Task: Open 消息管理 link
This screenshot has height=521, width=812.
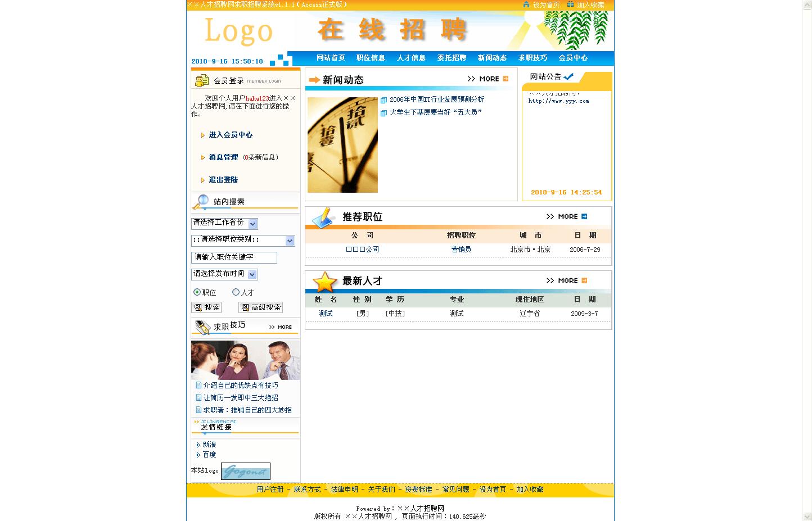Action: 223,157
